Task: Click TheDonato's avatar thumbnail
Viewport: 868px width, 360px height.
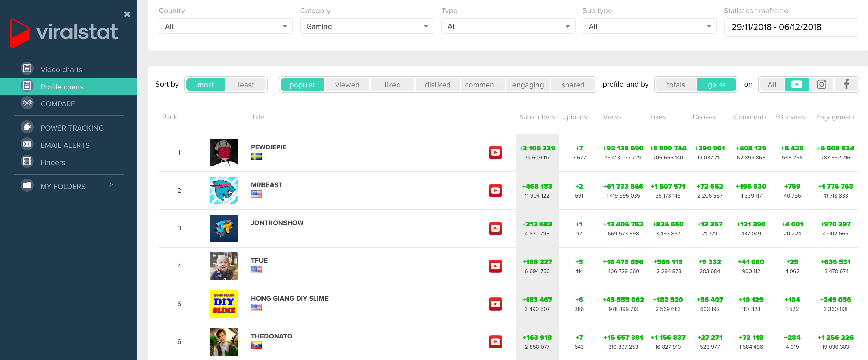Action: (x=224, y=342)
